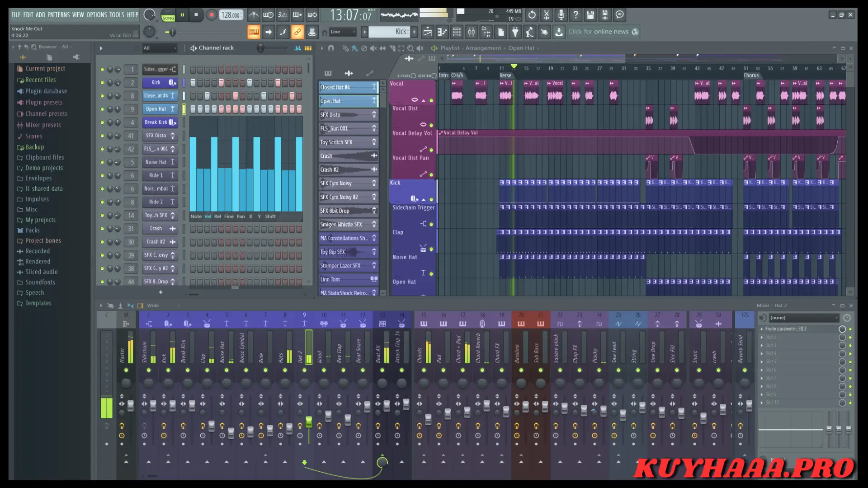
Task: Click the typing keyboard to piano icon
Action: 254,32
